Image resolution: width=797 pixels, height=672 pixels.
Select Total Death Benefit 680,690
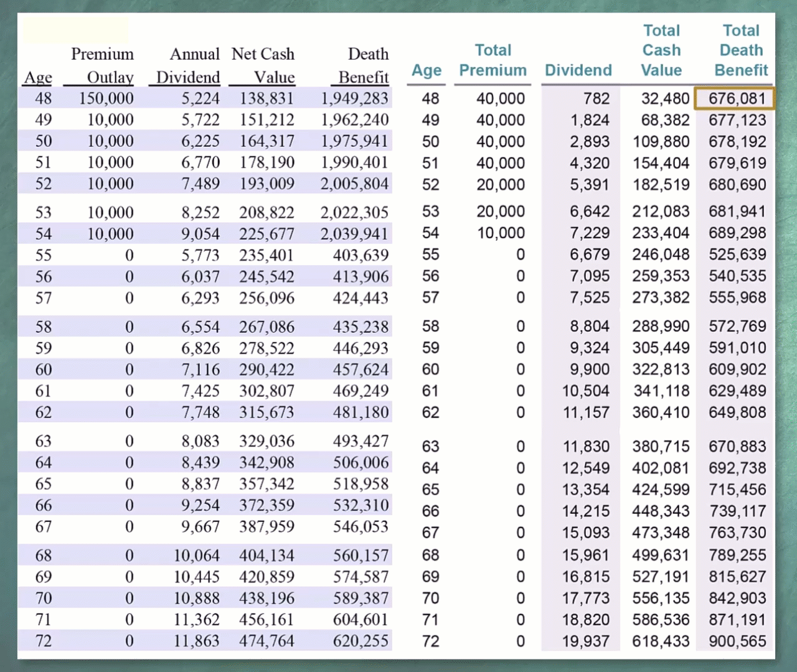737,185
